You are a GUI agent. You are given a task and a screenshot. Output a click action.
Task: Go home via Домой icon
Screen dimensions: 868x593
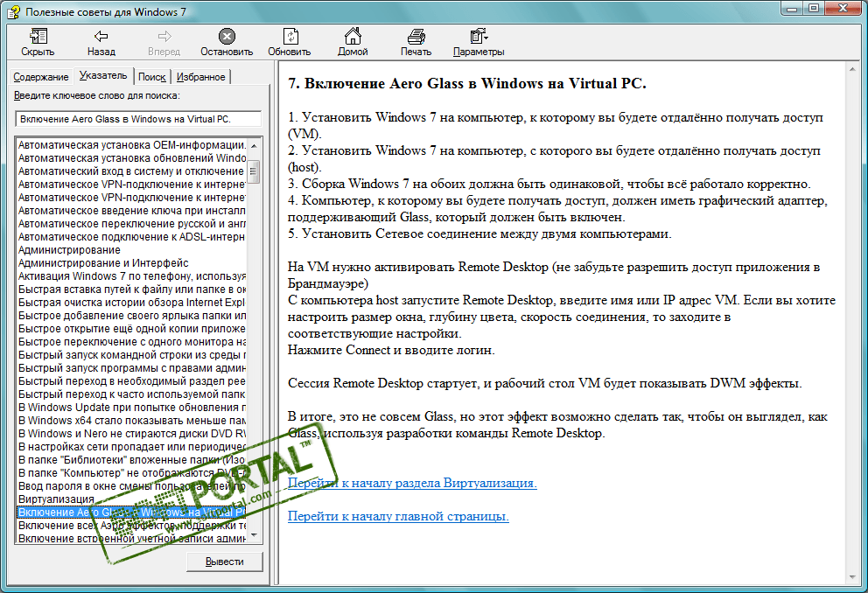point(353,36)
